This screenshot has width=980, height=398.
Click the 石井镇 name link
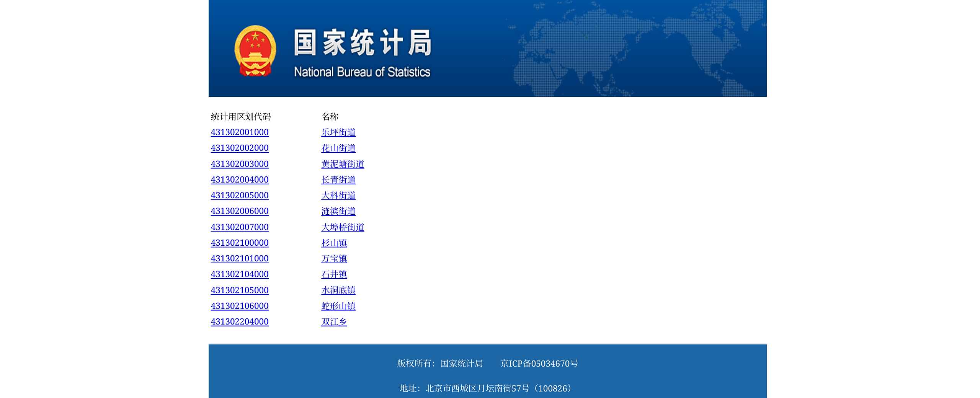click(334, 274)
